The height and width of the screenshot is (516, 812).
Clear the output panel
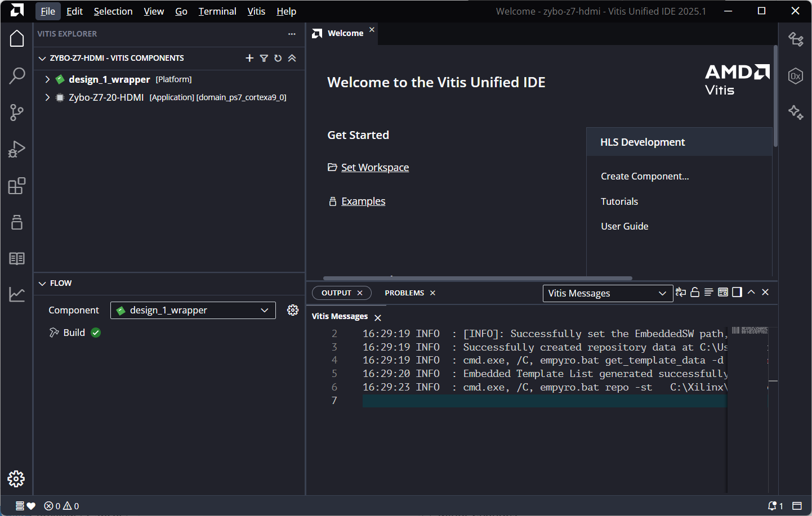click(x=709, y=292)
